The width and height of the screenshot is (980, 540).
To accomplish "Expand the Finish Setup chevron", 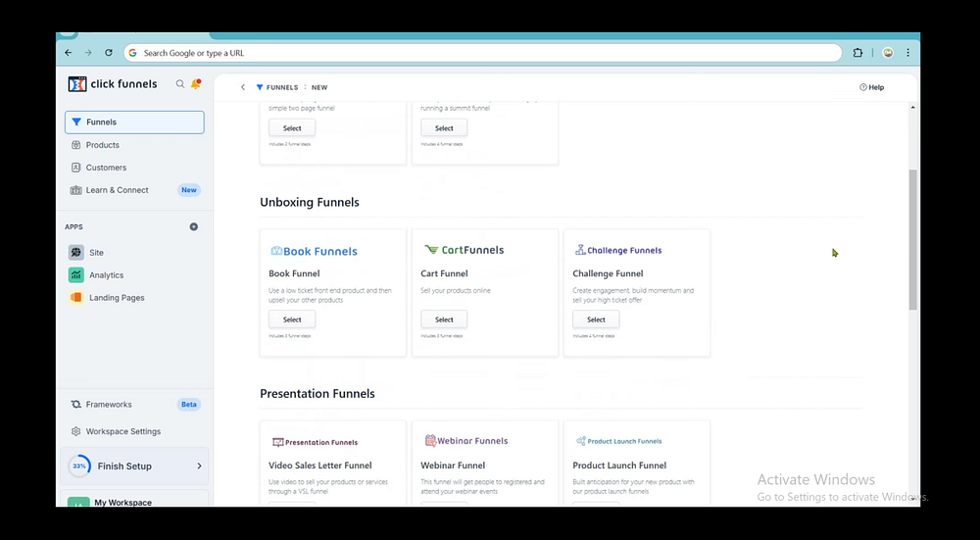I will pos(199,466).
